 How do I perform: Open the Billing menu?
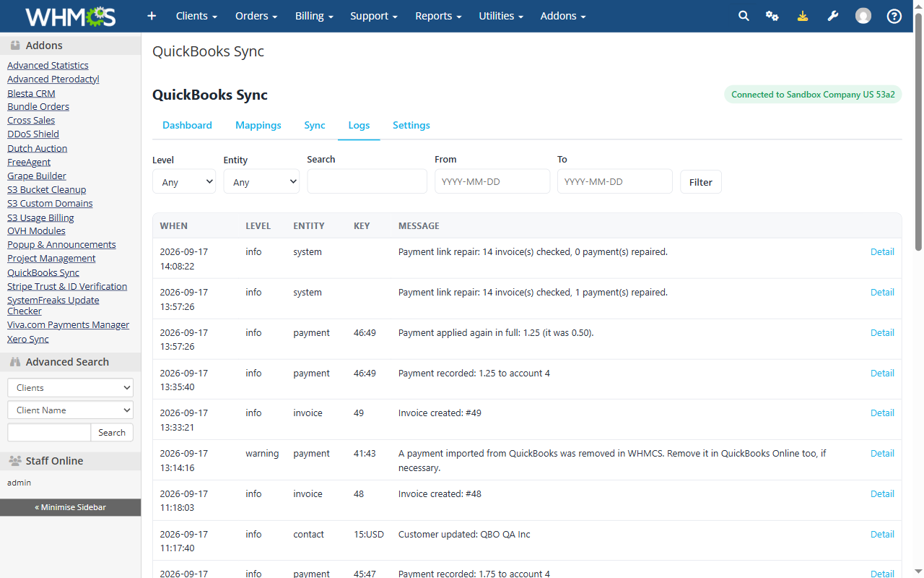(x=314, y=16)
